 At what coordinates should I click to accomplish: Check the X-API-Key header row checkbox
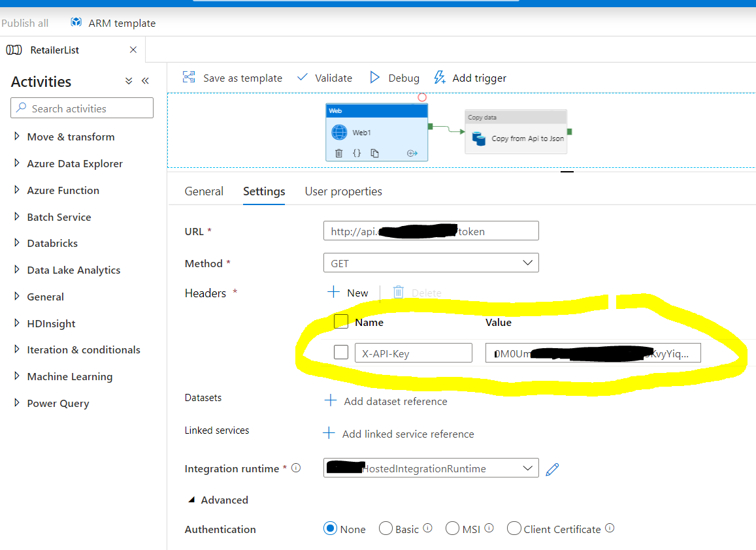tap(341, 352)
